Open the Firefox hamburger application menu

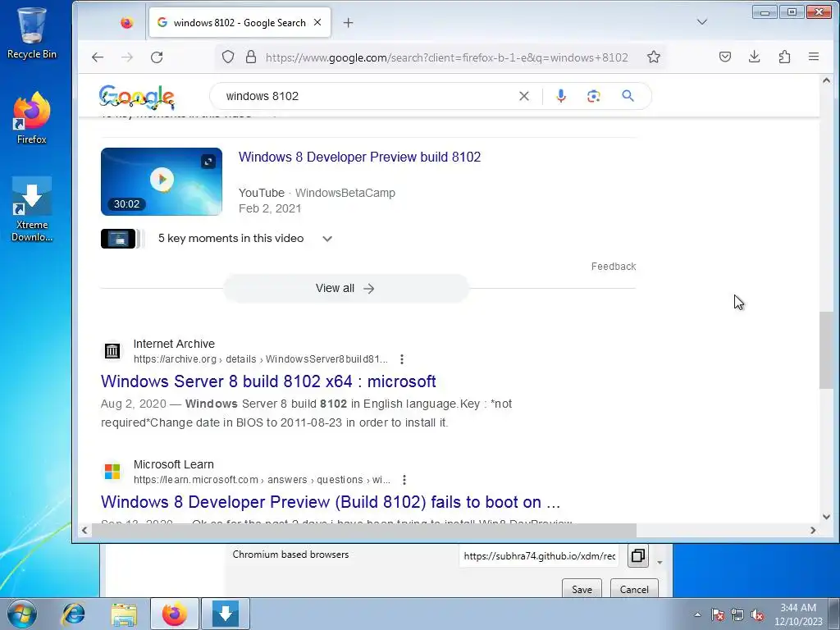coord(813,57)
